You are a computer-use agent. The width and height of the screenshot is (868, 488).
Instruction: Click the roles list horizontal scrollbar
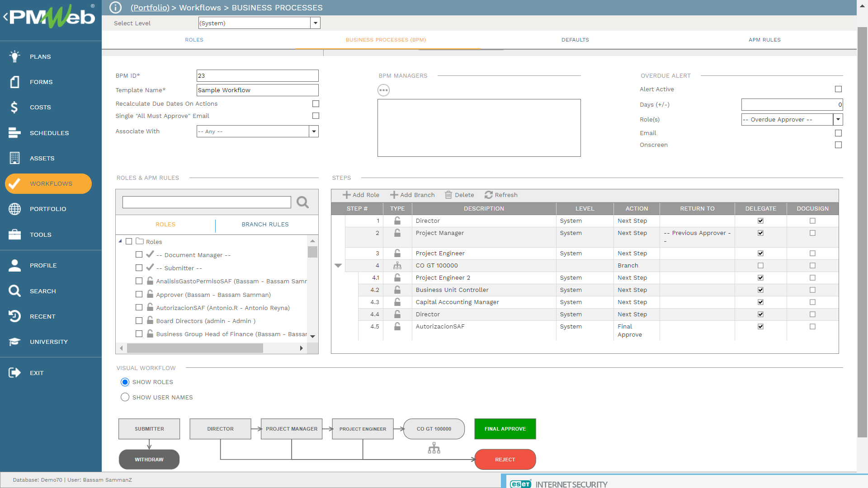[194, 348]
